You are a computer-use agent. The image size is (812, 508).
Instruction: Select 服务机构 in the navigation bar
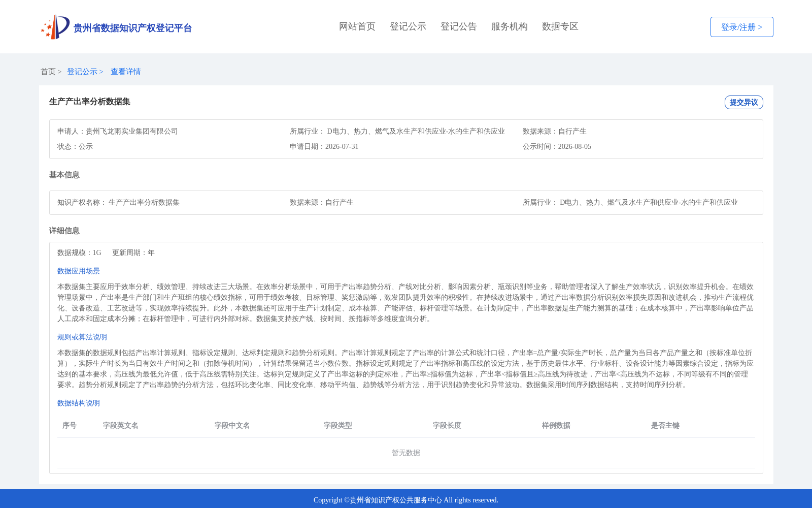coord(510,26)
